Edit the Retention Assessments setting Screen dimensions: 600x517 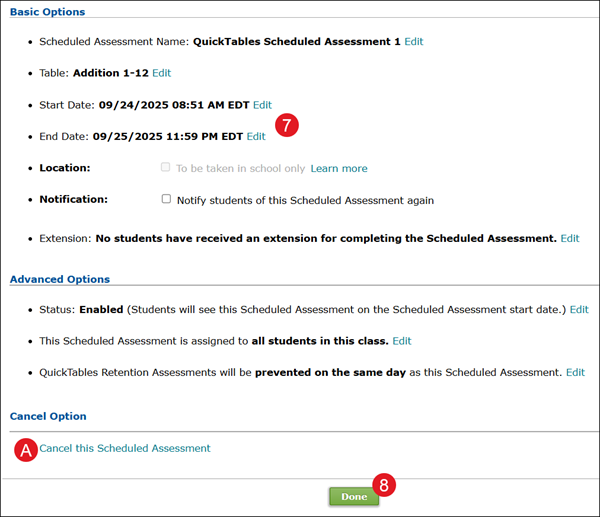575,372
